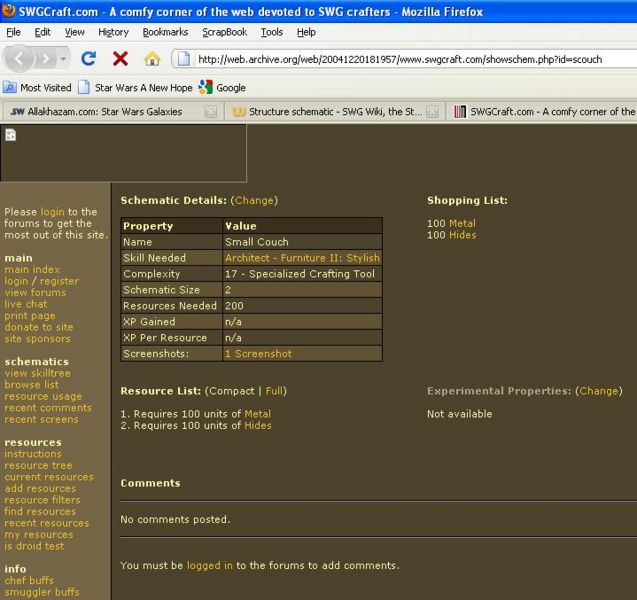Close the Allakhazam tab with its X

tap(210, 112)
